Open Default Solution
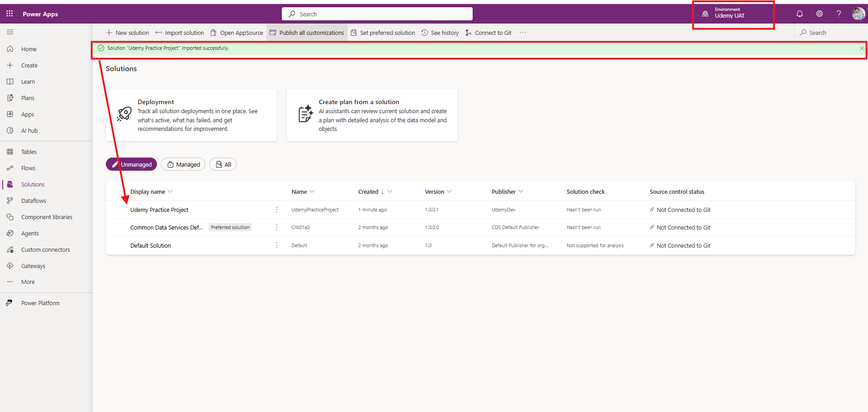Viewport: 868px width, 412px height. tap(151, 245)
